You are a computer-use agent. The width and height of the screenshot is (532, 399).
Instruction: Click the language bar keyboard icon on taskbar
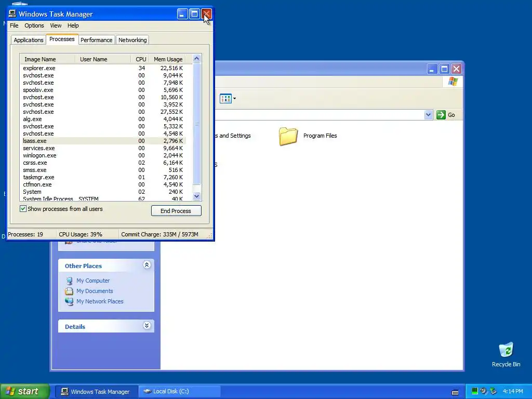pos(455,392)
